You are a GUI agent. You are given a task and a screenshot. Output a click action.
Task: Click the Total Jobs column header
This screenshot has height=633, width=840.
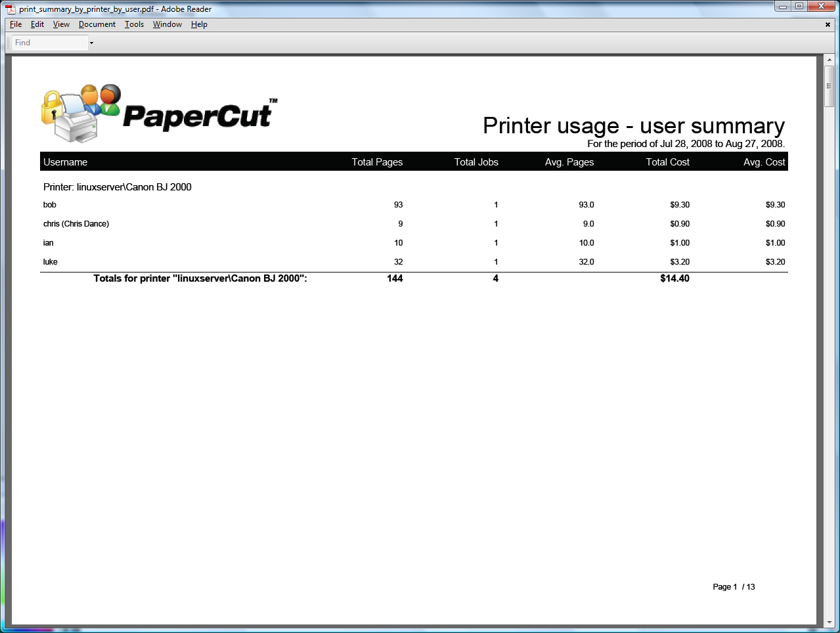[x=476, y=162]
